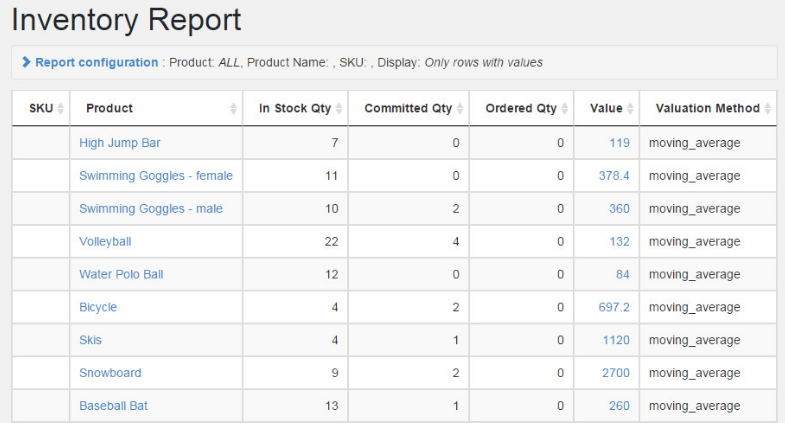
Task: Click the Baseball Bat link
Action: 113,406
